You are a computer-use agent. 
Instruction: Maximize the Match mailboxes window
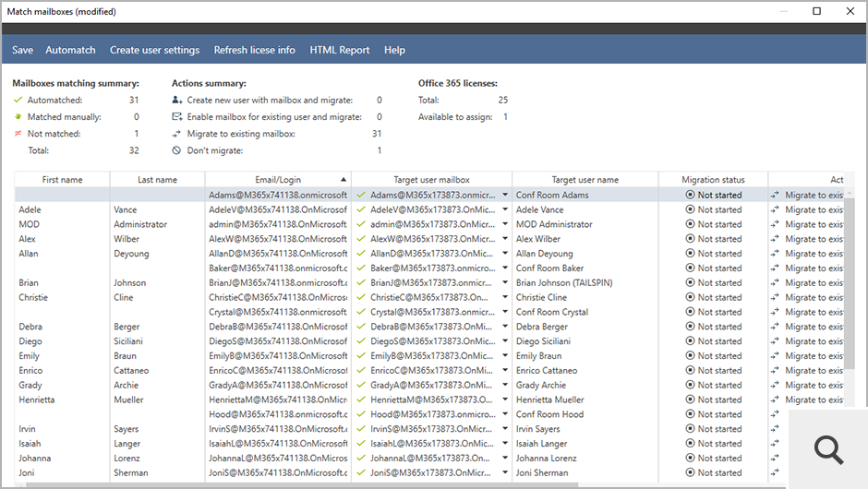pyautogui.click(x=816, y=11)
